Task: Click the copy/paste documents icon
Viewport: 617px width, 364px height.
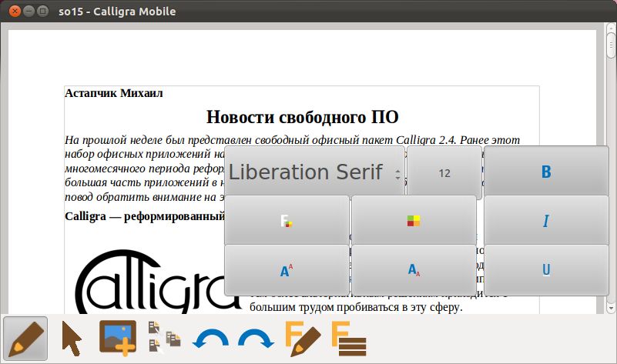Action: (165, 337)
